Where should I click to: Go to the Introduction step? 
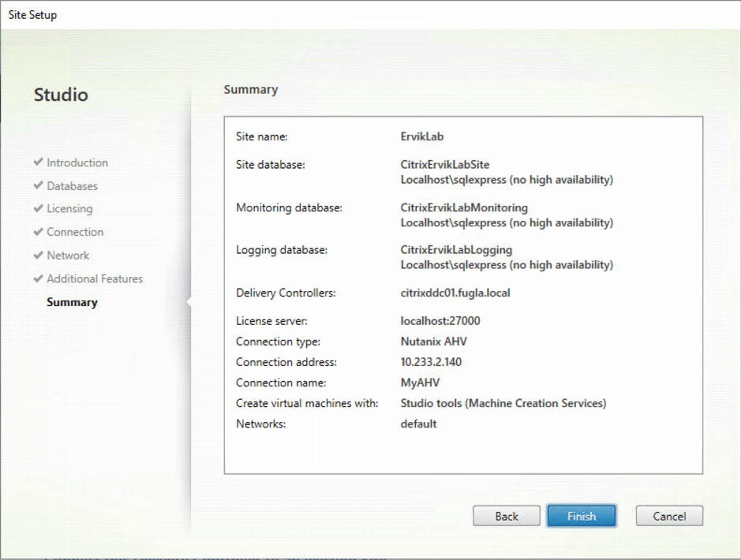click(x=77, y=162)
